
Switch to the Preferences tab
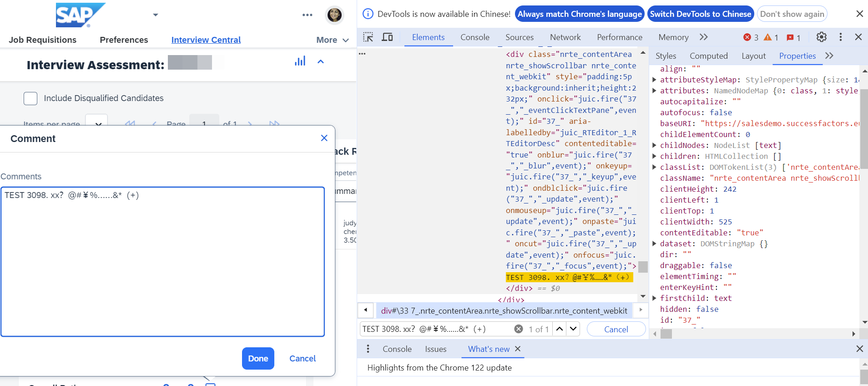pos(124,40)
